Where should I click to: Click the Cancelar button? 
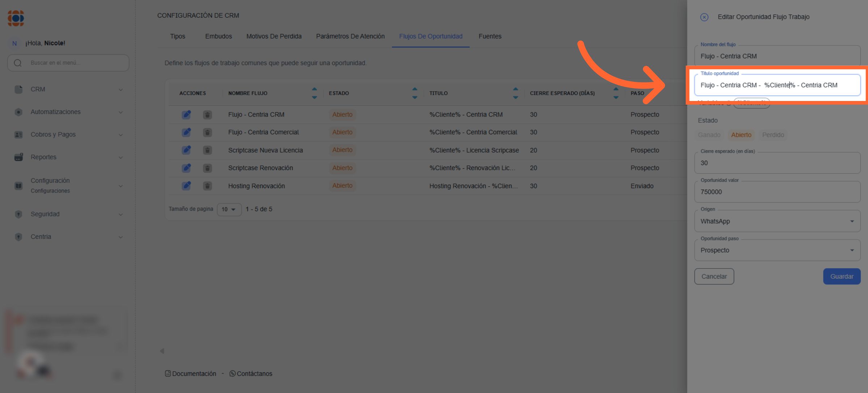(714, 276)
